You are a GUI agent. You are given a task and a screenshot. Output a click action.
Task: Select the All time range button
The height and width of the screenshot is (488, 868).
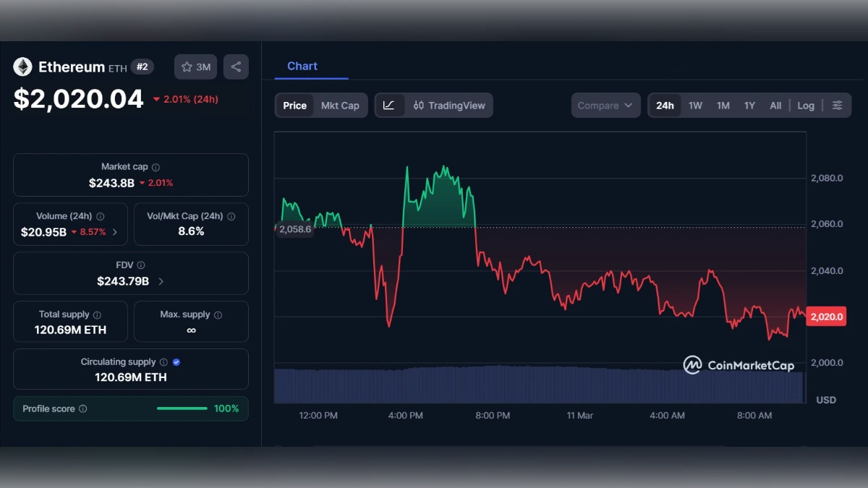(x=775, y=105)
